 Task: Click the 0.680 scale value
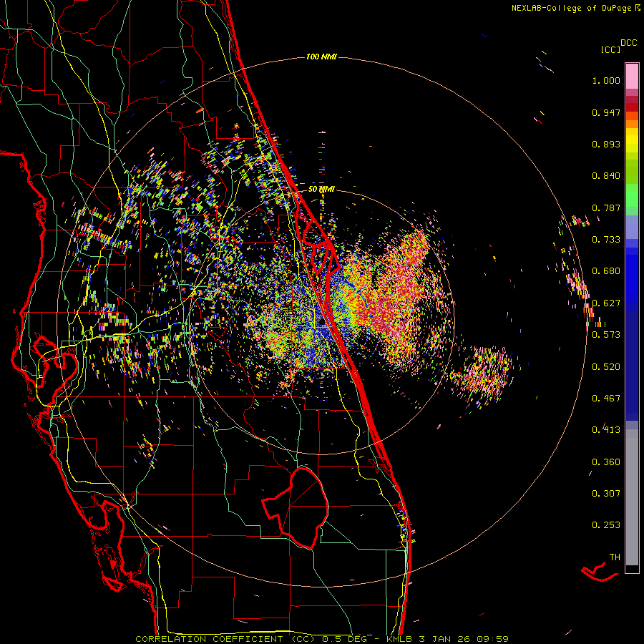[606, 271]
